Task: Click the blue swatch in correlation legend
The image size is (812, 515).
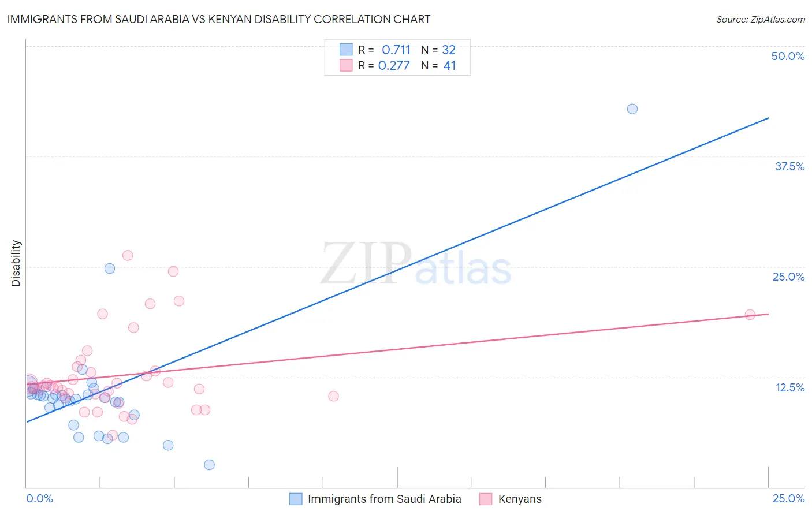Action: pos(346,50)
